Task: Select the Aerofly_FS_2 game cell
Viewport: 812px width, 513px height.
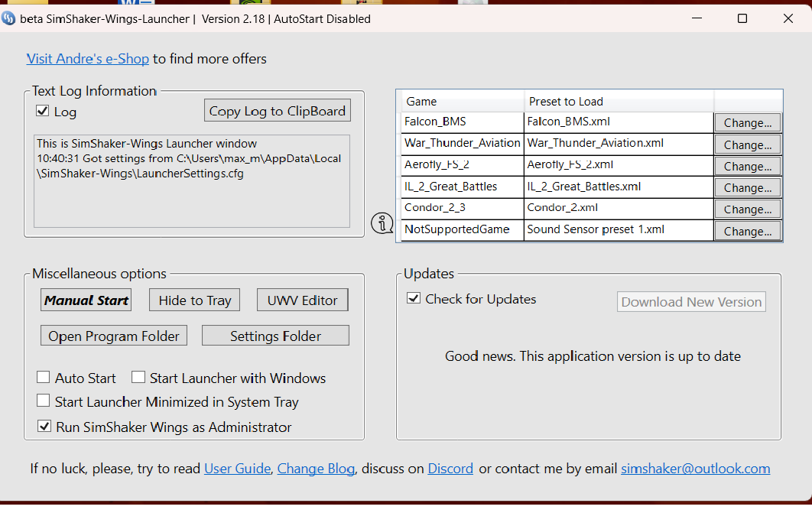Action: pos(463,165)
